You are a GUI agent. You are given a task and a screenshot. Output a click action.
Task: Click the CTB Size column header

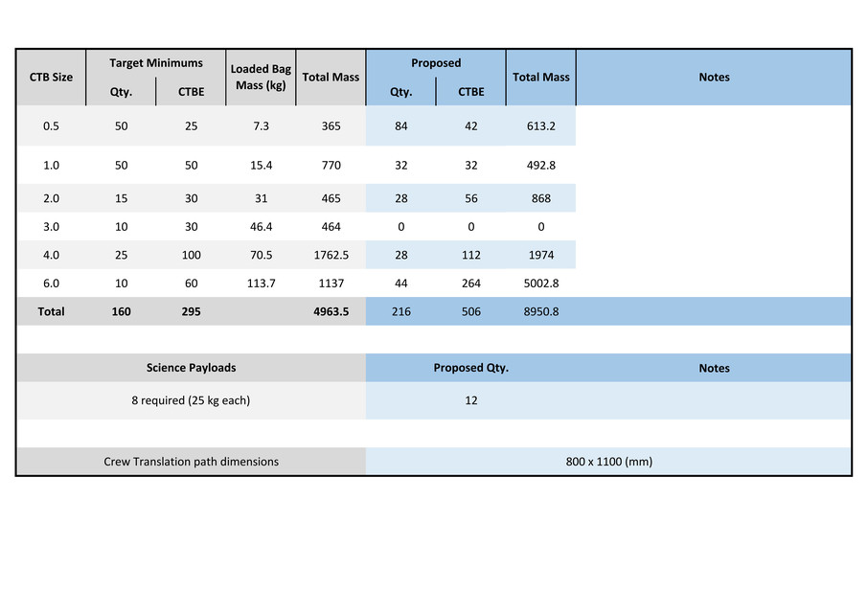tap(51, 77)
